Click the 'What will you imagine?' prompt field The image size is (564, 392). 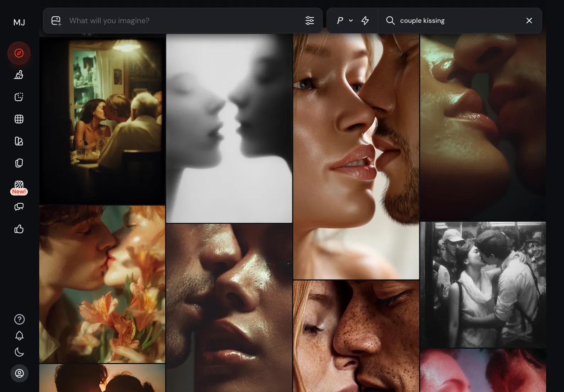click(x=183, y=21)
